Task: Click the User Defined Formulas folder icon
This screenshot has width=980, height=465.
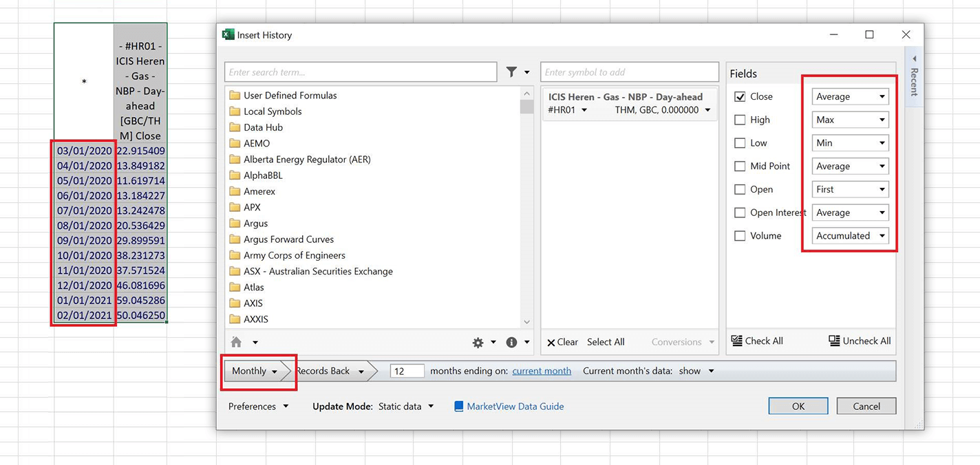Action: [x=234, y=96]
